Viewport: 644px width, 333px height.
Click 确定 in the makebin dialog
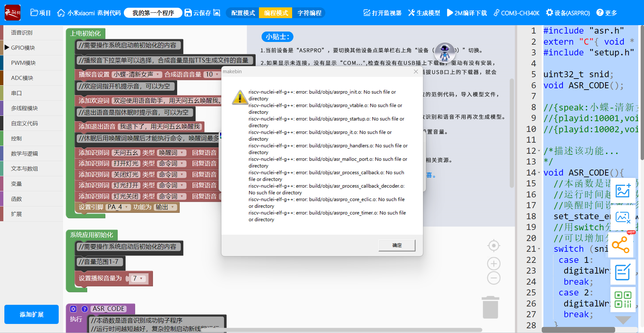click(x=397, y=245)
